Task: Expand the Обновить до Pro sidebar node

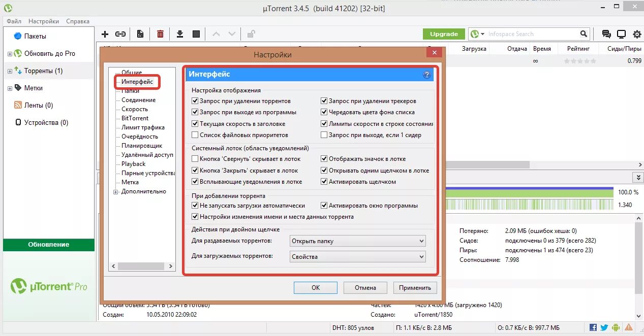Action: point(10,54)
